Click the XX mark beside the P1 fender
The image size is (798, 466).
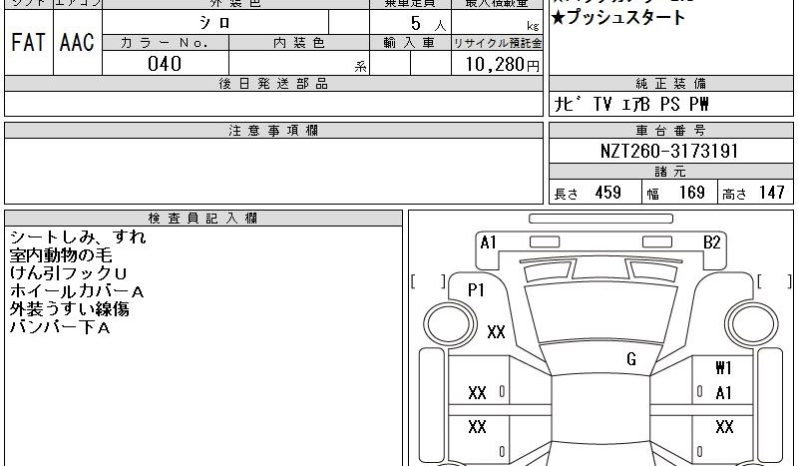tap(496, 332)
